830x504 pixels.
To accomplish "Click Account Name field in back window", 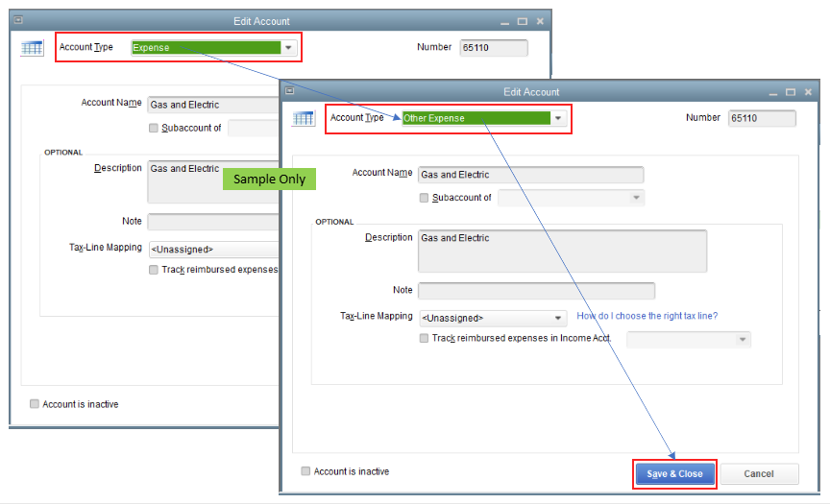I will (213, 105).
